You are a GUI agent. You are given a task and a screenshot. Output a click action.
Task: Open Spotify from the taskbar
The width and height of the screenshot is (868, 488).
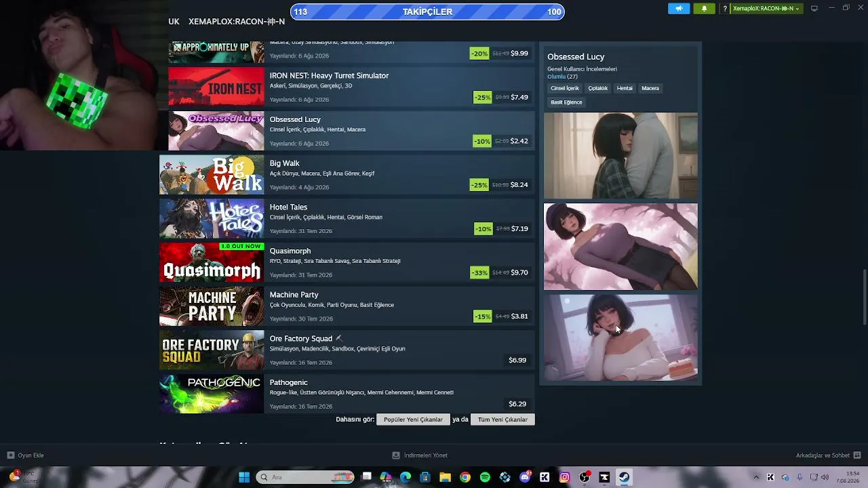[485, 477]
